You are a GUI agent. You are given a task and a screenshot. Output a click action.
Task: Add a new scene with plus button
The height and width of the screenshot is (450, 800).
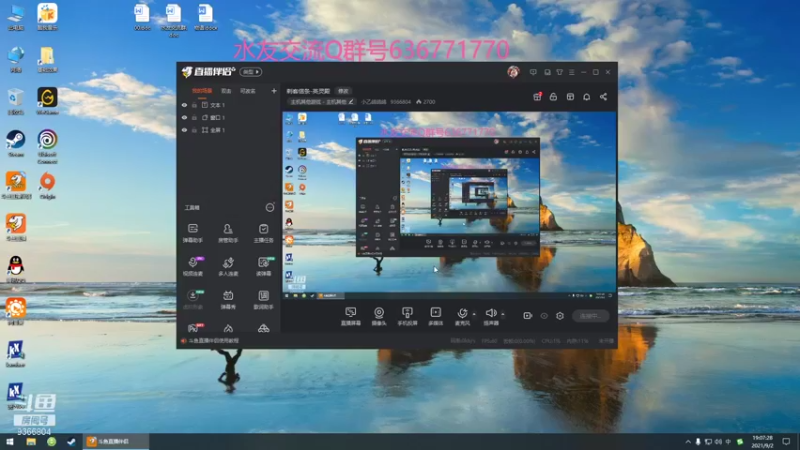point(274,91)
